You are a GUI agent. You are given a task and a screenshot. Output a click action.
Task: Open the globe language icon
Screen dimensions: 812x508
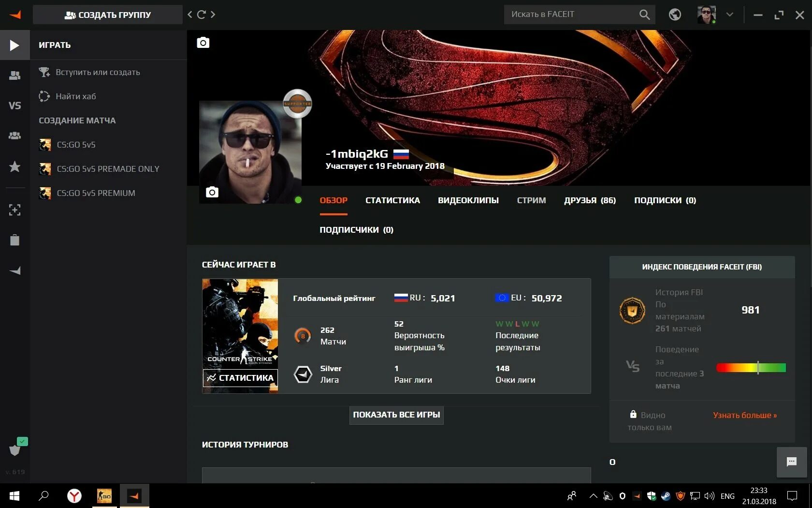(675, 15)
